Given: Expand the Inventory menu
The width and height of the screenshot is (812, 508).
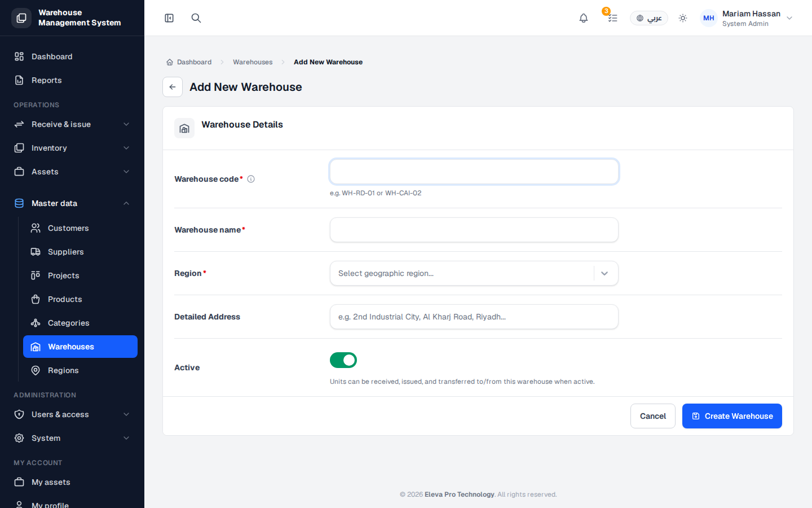Looking at the screenshot, I should tap(72, 148).
